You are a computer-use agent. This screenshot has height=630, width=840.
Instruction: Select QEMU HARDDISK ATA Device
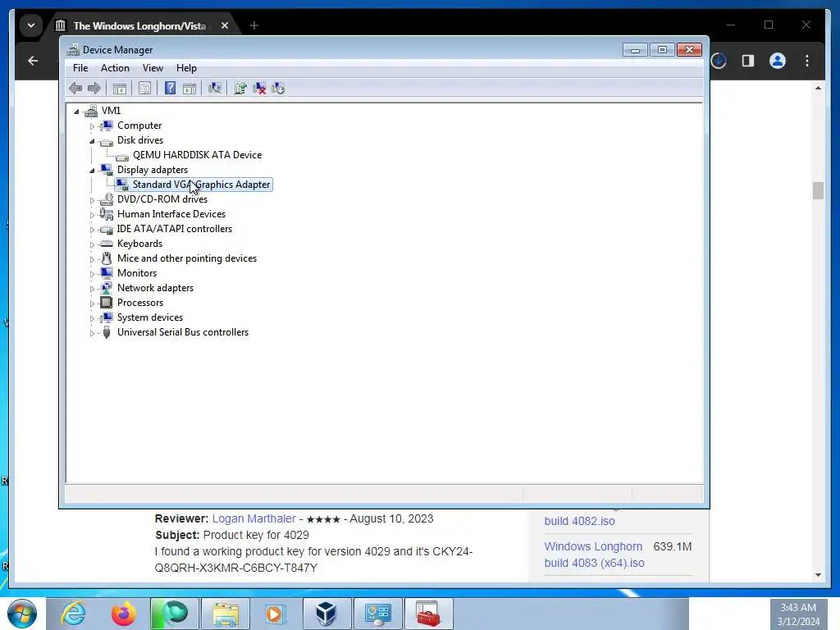tap(197, 155)
